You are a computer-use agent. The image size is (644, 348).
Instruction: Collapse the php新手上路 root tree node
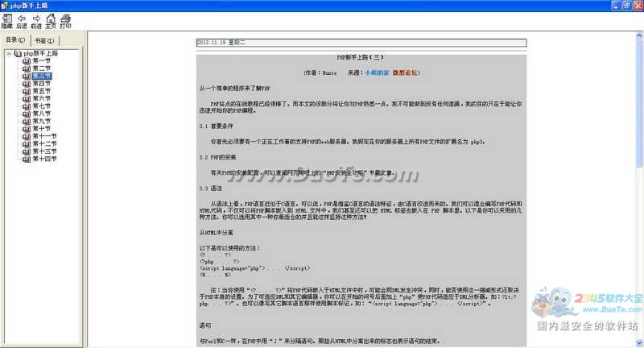[x=9, y=54]
